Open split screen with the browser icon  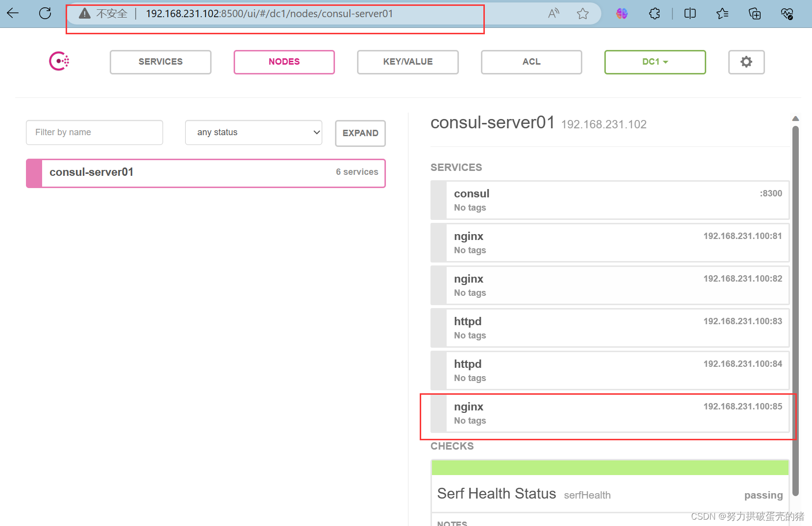pyautogui.click(x=690, y=13)
